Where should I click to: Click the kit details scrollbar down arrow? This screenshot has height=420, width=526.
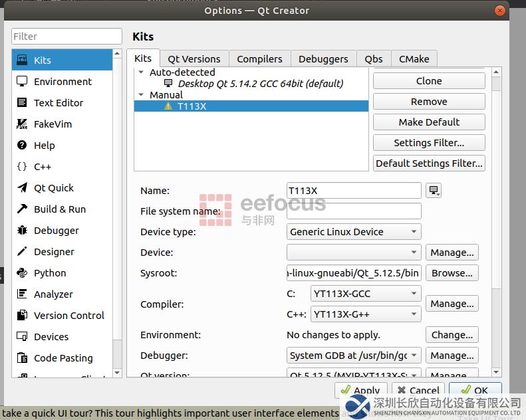tap(497, 372)
